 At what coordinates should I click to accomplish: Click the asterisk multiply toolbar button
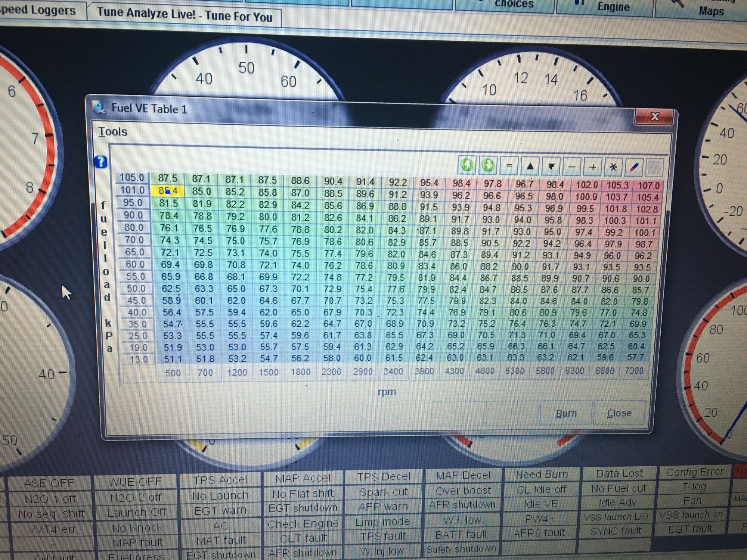click(613, 168)
